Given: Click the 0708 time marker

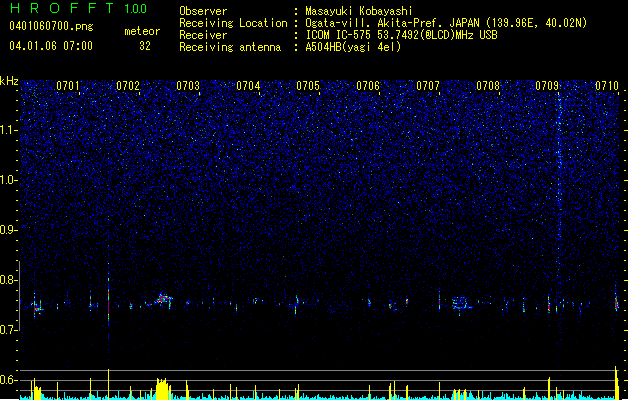Looking at the screenshot, I should pos(488,86).
